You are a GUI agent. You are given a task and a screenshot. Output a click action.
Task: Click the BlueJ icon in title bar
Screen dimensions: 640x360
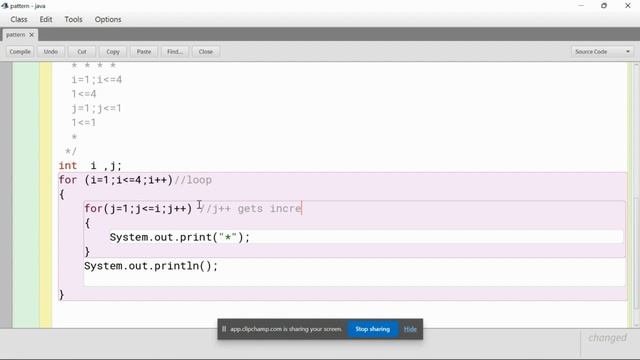[5, 6]
